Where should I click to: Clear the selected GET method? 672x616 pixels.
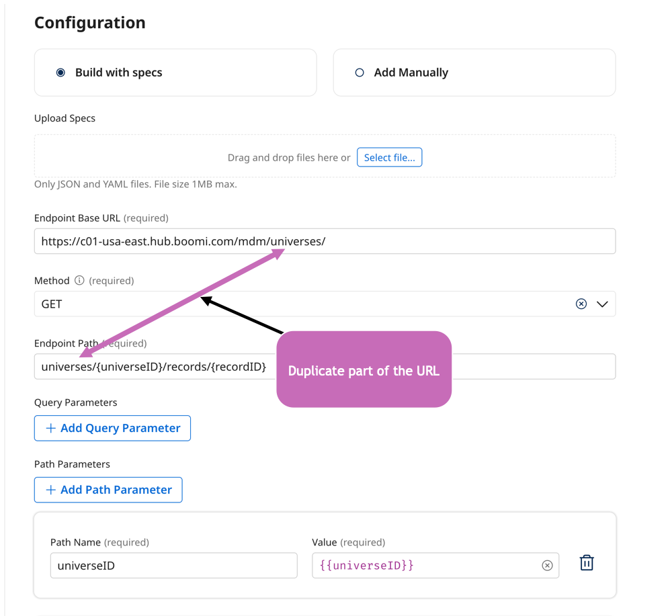click(581, 304)
